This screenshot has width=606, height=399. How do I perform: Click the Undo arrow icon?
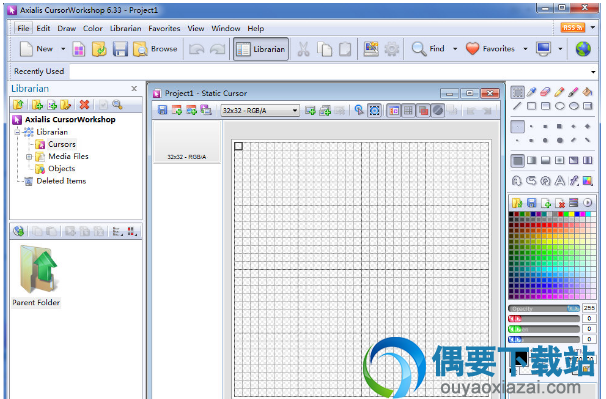197,49
